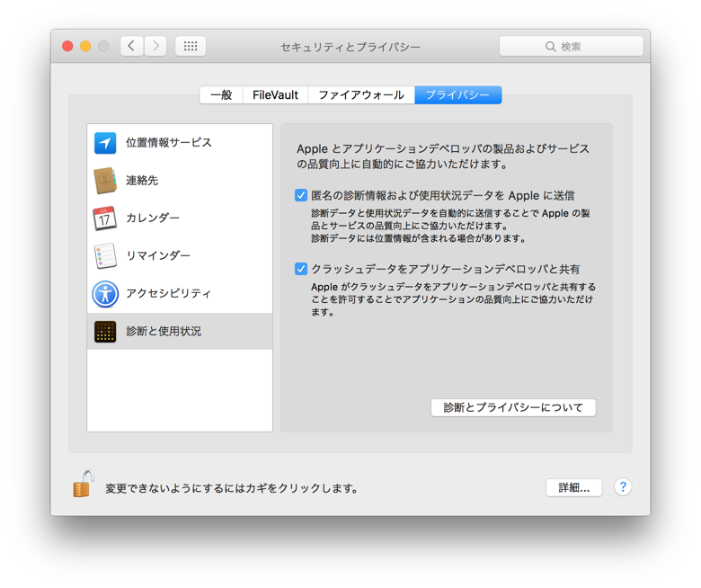701x588 pixels.
Task: Click the 診断とプライバシーについて button
Action: click(513, 408)
